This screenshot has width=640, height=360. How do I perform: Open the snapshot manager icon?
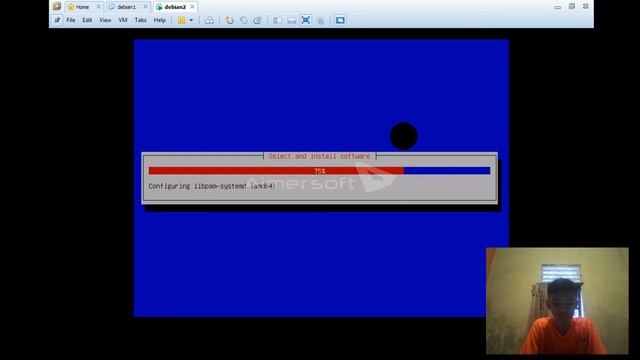pyautogui.click(x=257, y=20)
